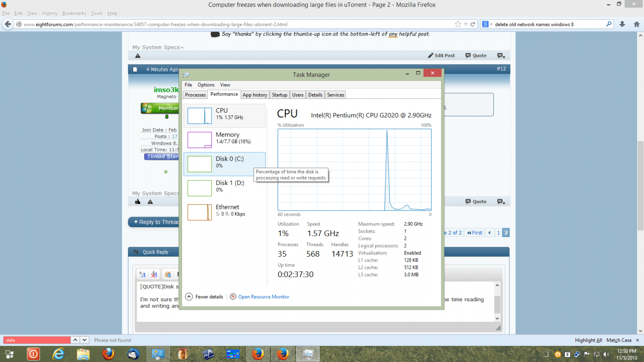644x362 pixels.
Task: Open the Processes tab in Task Manager
Action: point(196,95)
